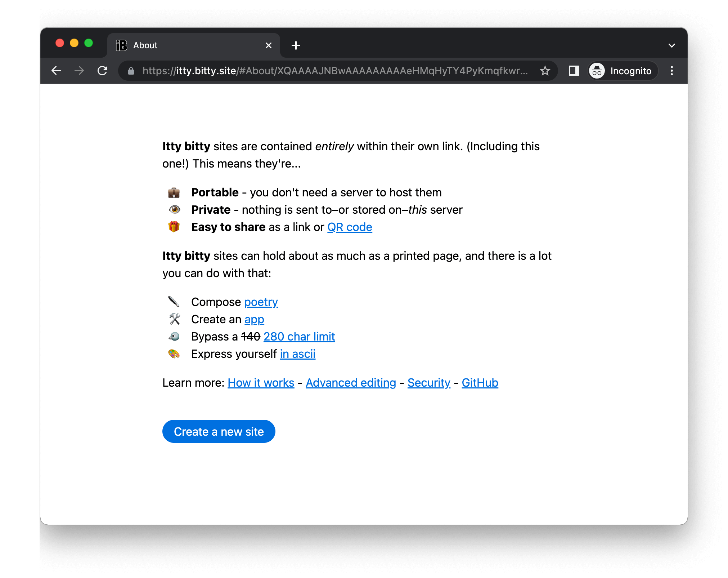Image resolution: width=728 pixels, height=578 pixels.
Task: Open the in ascii example link
Action: pos(298,354)
